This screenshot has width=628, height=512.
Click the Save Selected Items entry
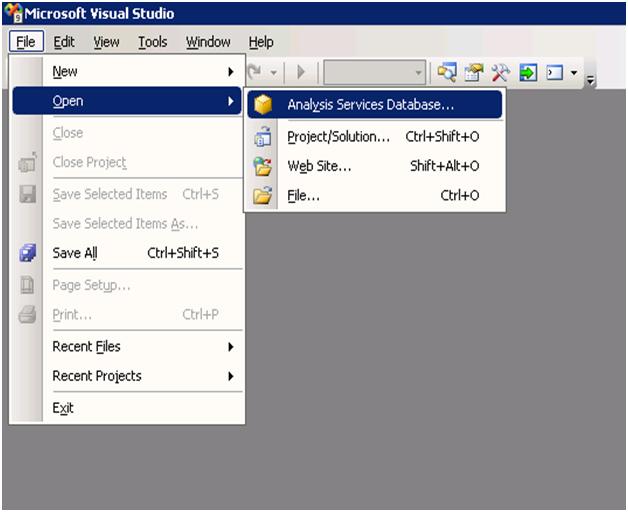pyautogui.click(x=127, y=194)
